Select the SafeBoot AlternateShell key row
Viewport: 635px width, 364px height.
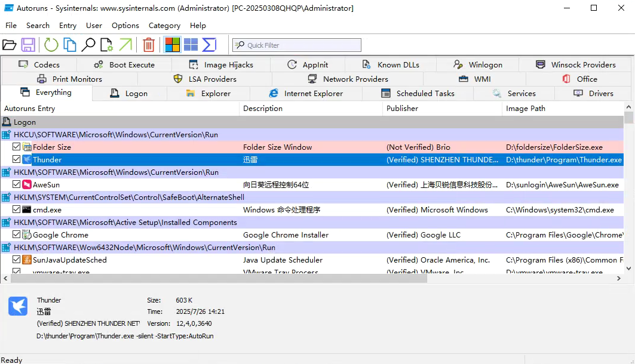(312, 198)
